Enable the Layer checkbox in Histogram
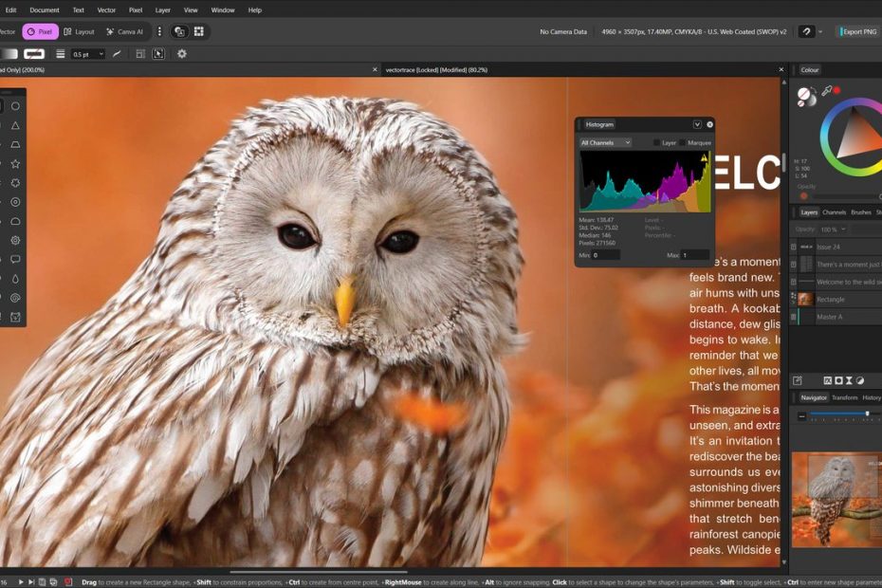The image size is (882, 588). click(656, 143)
